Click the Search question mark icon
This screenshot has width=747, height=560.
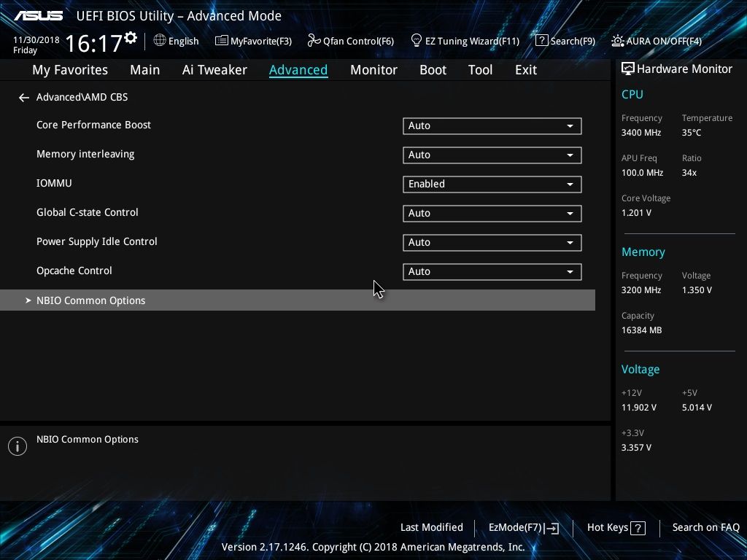point(542,41)
